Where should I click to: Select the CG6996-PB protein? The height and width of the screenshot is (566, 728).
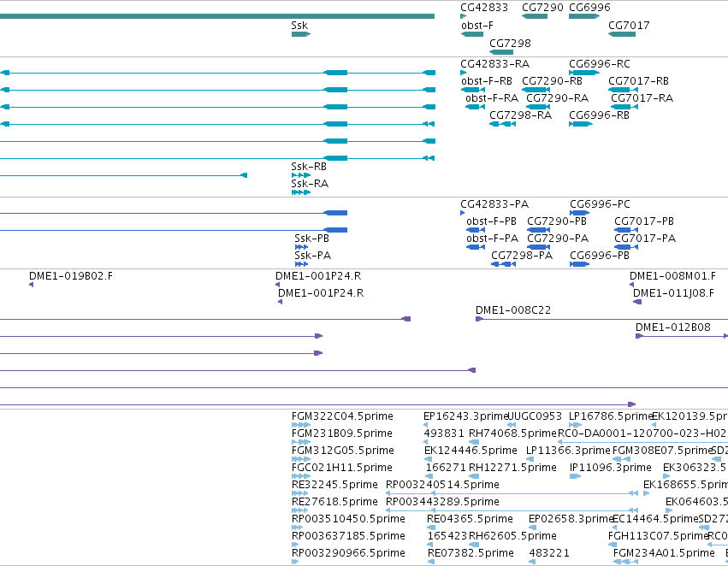tap(580, 264)
